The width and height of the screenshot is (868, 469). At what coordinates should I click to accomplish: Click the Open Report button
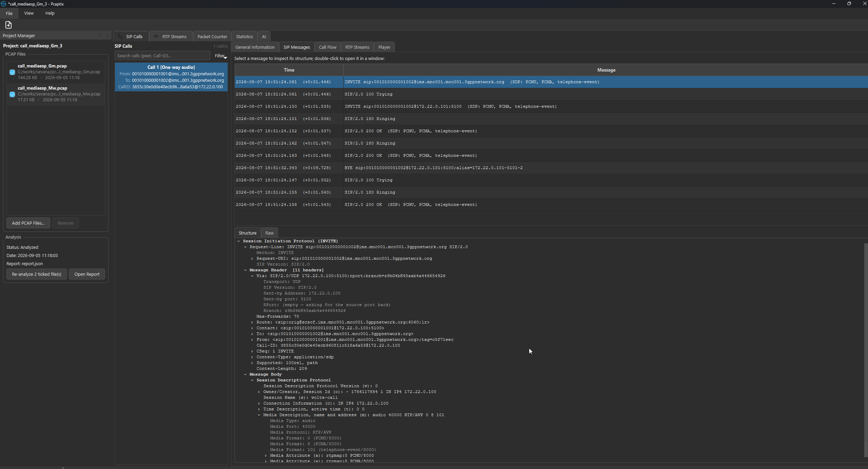pos(87,274)
